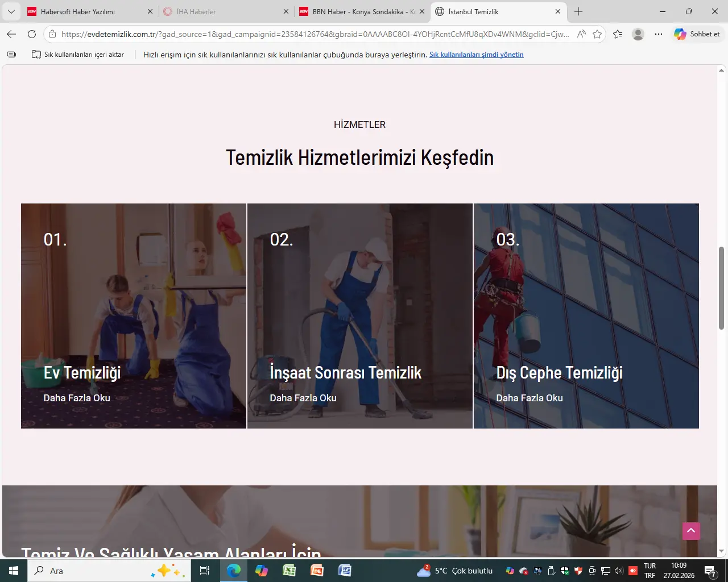Viewport: 728px width, 582px height.
Task: Click the browser refresh icon
Action: tap(32, 34)
